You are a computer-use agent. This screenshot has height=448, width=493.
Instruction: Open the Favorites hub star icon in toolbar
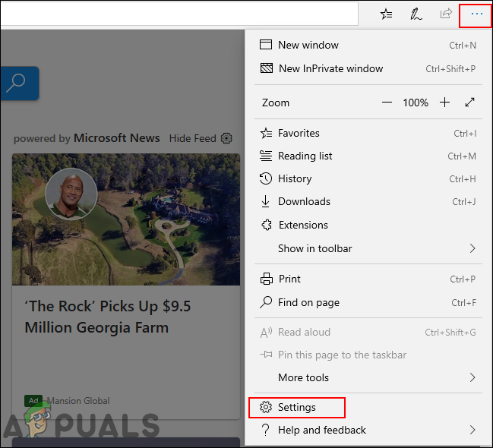(386, 14)
